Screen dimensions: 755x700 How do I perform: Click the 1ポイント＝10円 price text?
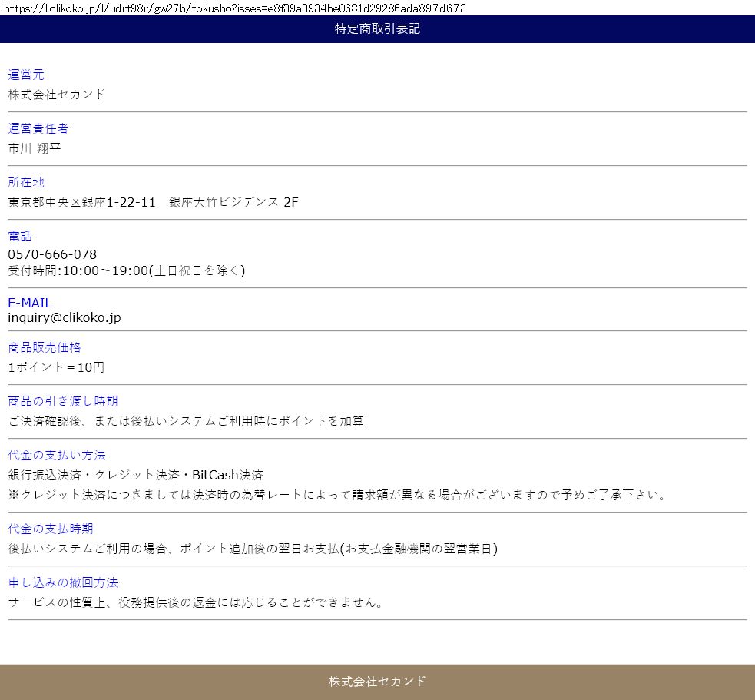[56, 367]
